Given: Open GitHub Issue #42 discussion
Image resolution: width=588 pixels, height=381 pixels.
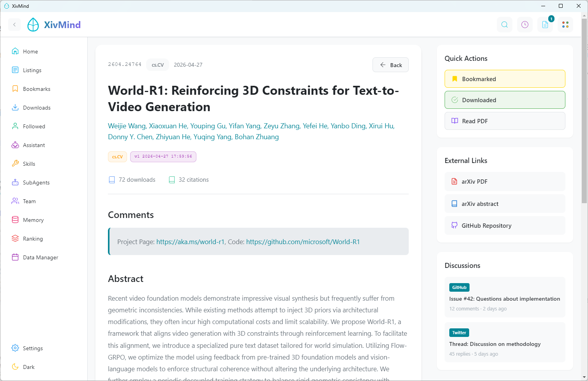Looking at the screenshot, I should (505, 297).
